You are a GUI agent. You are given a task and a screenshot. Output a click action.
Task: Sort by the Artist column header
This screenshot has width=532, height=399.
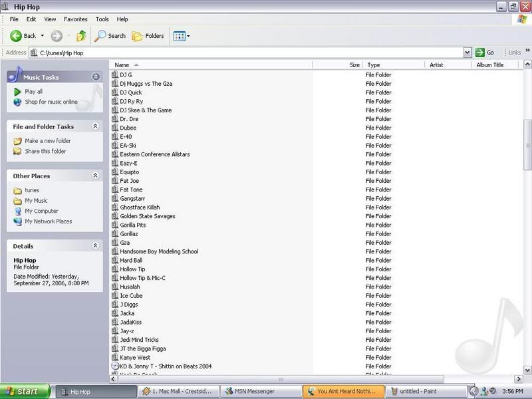(449, 65)
